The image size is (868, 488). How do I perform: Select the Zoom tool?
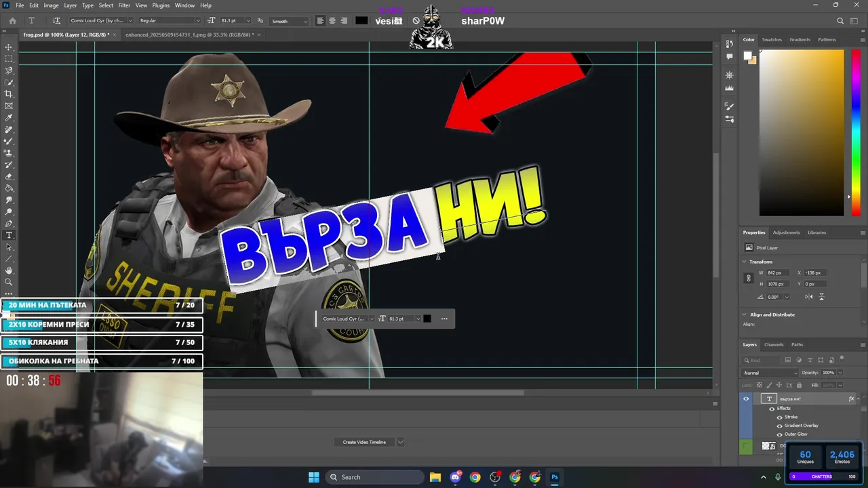(9, 282)
